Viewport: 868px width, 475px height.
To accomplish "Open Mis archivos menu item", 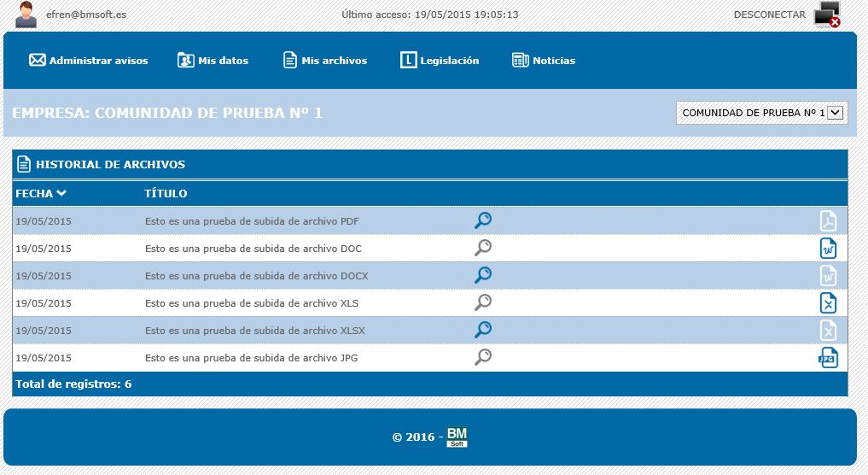I will (325, 61).
